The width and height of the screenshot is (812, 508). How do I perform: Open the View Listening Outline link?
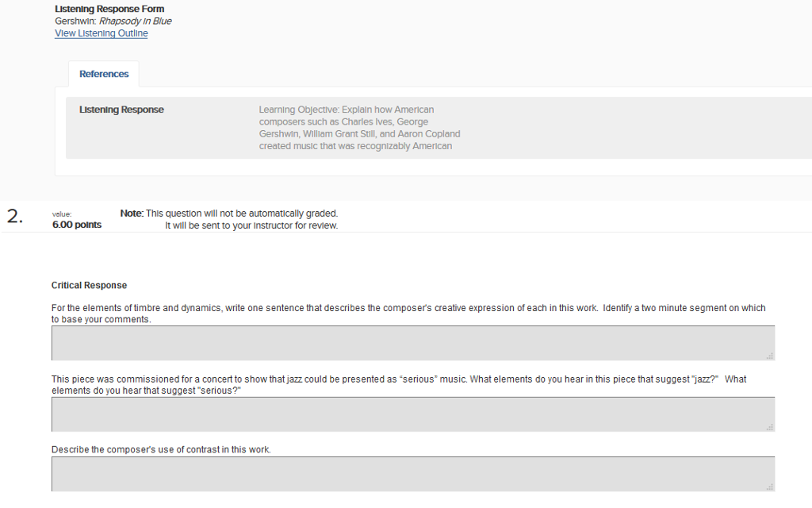101,33
